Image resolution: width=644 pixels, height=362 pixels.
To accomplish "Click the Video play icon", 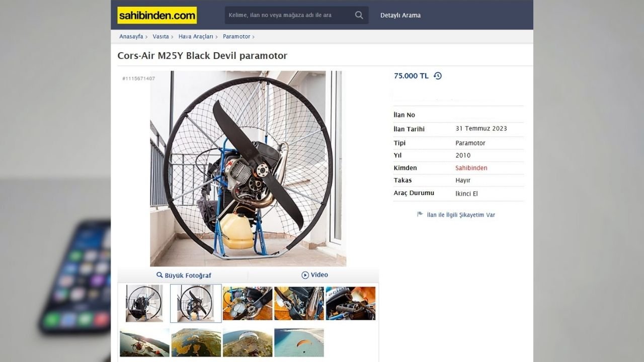I will pos(305,275).
